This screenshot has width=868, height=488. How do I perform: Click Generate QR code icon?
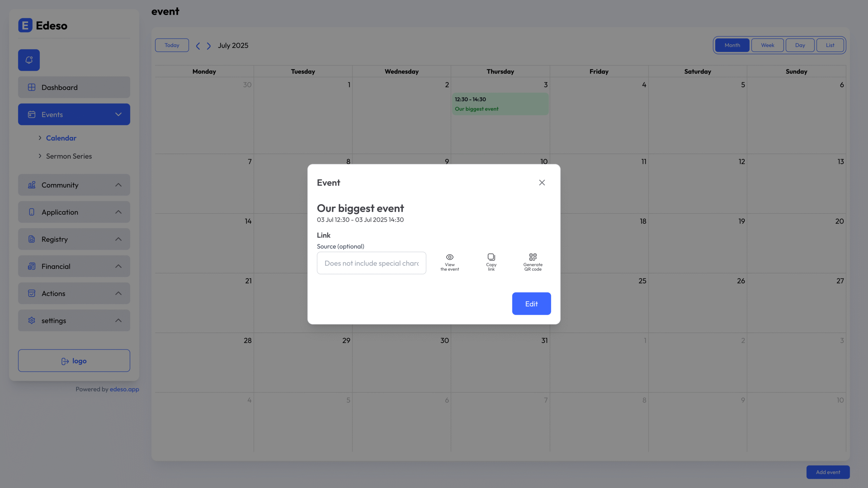coord(533,257)
